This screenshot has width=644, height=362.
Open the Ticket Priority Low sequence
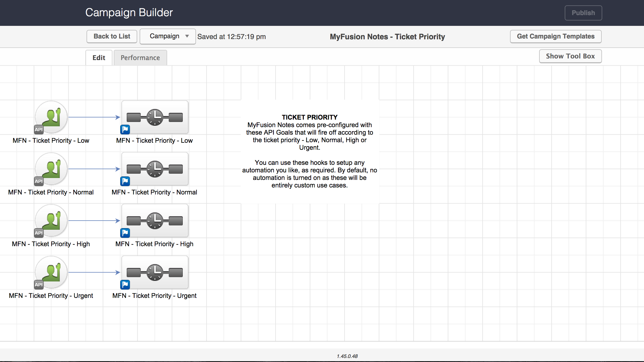tap(155, 117)
